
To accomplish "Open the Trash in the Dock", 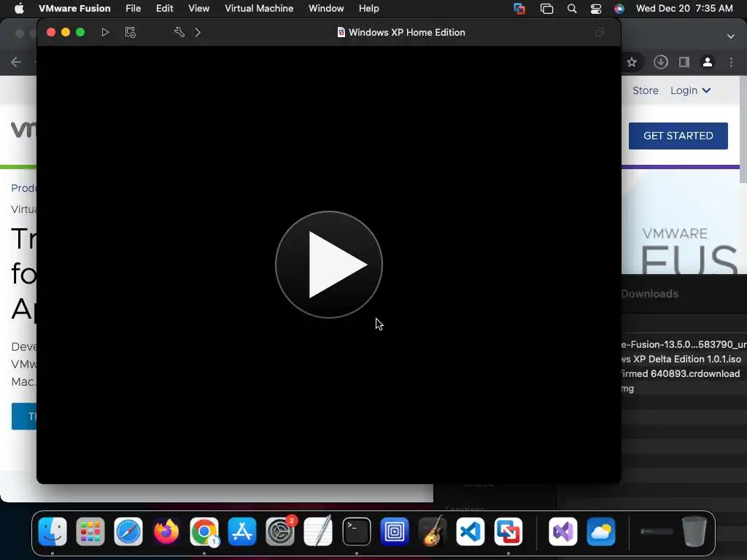I will click(694, 532).
